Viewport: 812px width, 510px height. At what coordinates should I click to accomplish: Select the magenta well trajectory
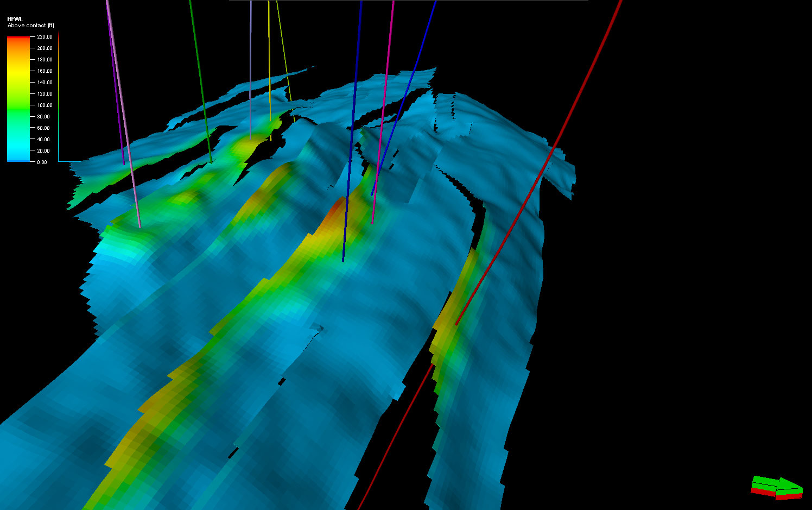pyautogui.click(x=383, y=109)
